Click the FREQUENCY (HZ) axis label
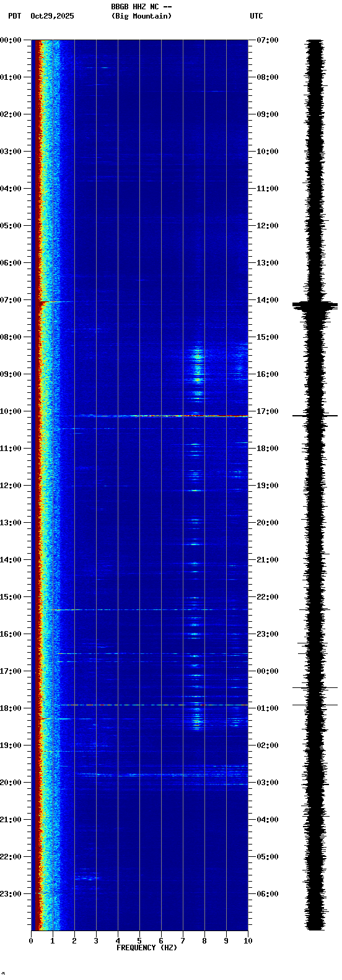Image resolution: width=342 pixels, height=980 pixels. (147, 948)
